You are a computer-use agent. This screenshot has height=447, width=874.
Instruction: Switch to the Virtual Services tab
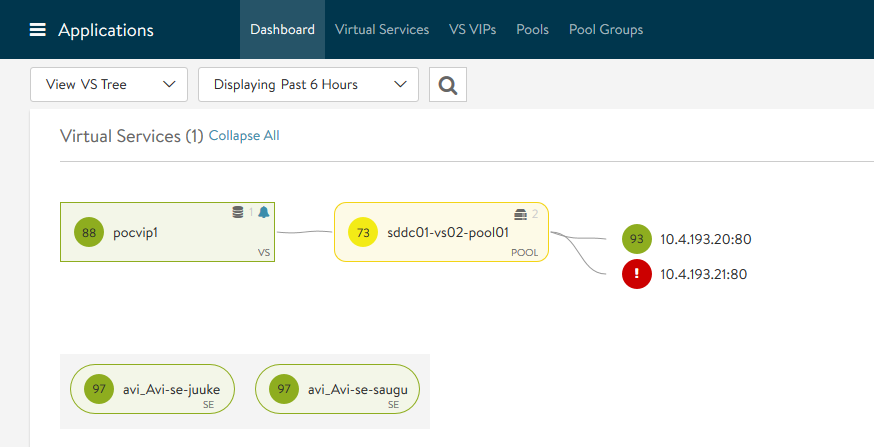(382, 30)
